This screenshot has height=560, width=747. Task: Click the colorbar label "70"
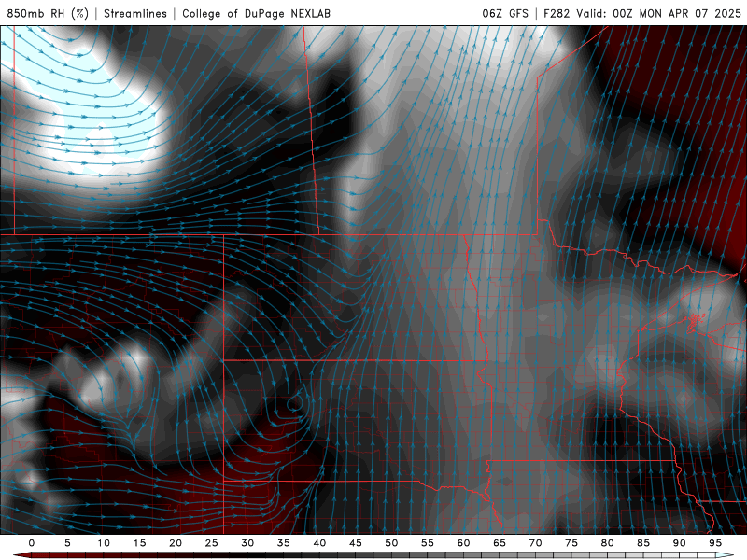coord(535,543)
